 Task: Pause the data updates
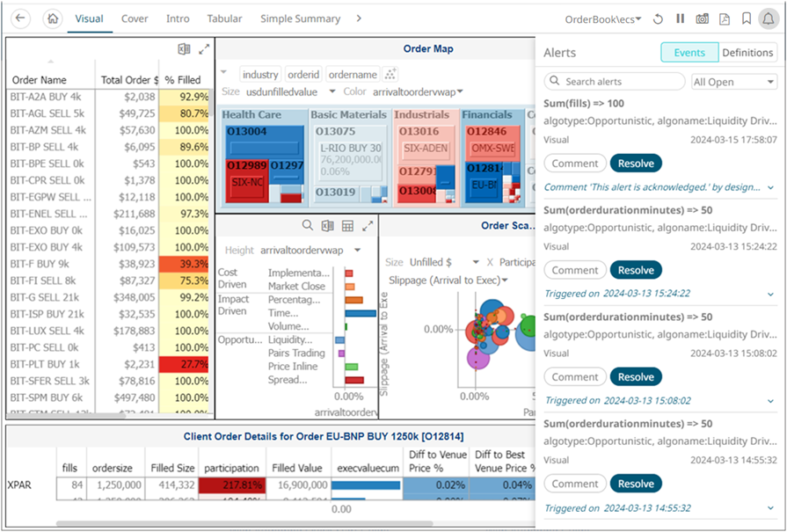pos(680,18)
